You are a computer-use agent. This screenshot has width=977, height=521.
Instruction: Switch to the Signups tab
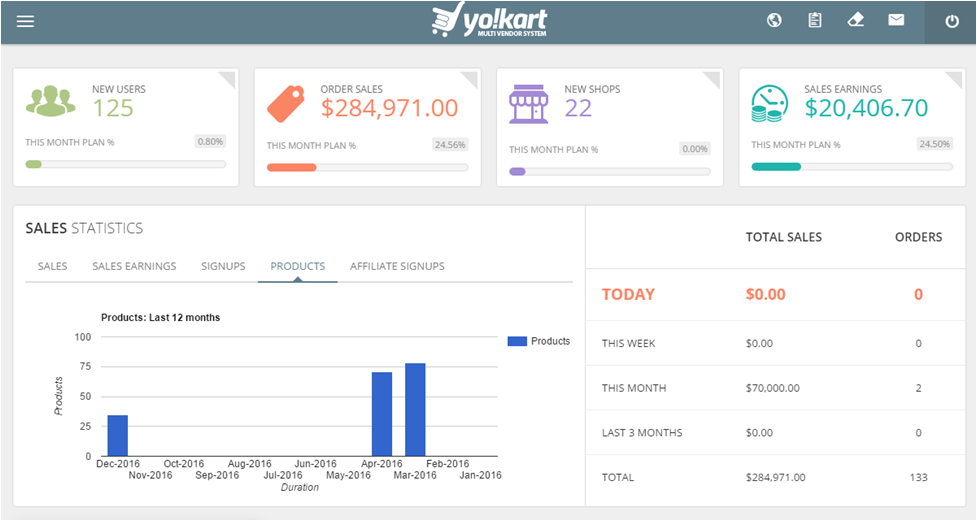[x=223, y=266]
